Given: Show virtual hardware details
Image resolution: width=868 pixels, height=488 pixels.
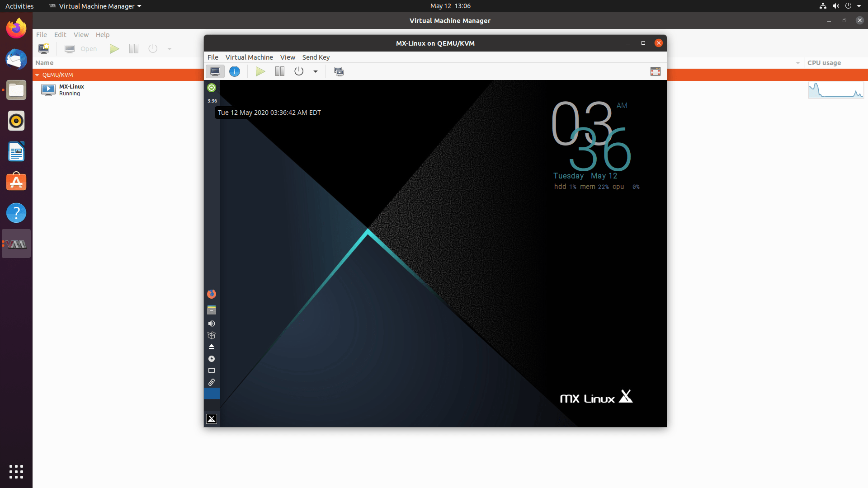Looking at the screenshot, I should coord(235,71).
